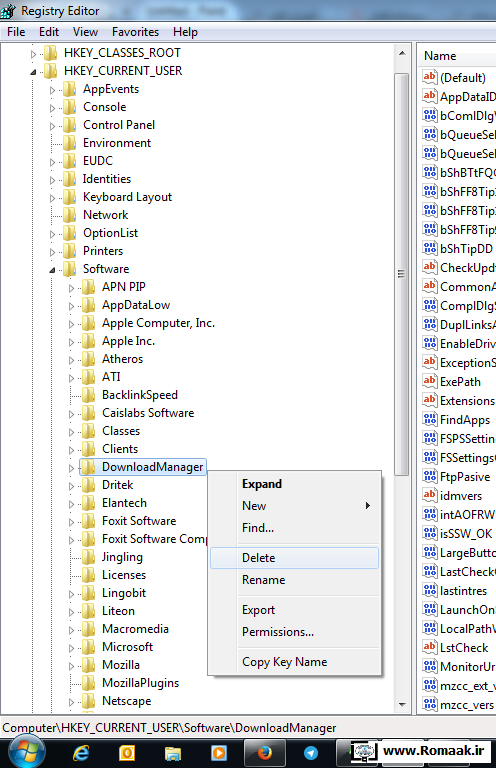
Task: Select the Netscape key
Action: coord(126,701)
